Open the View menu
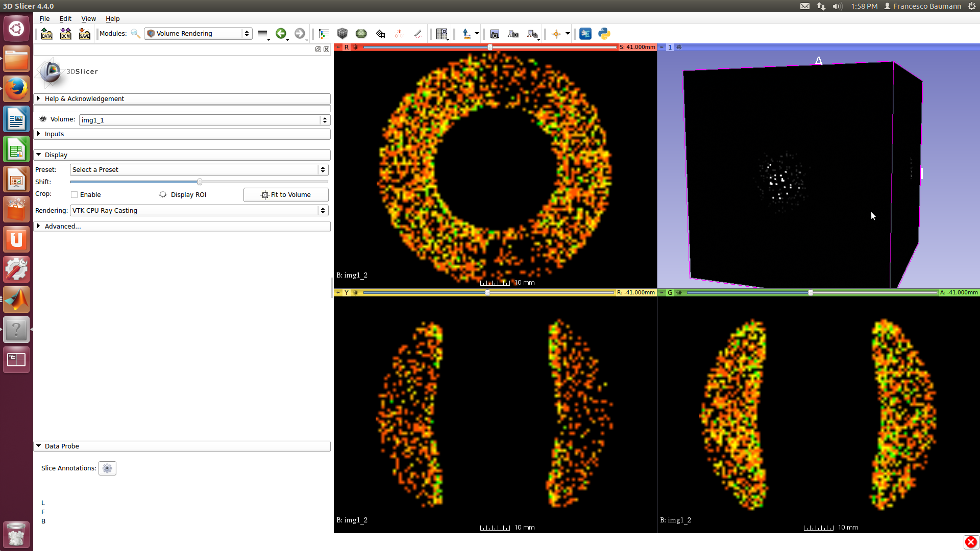 pos(88,18)
